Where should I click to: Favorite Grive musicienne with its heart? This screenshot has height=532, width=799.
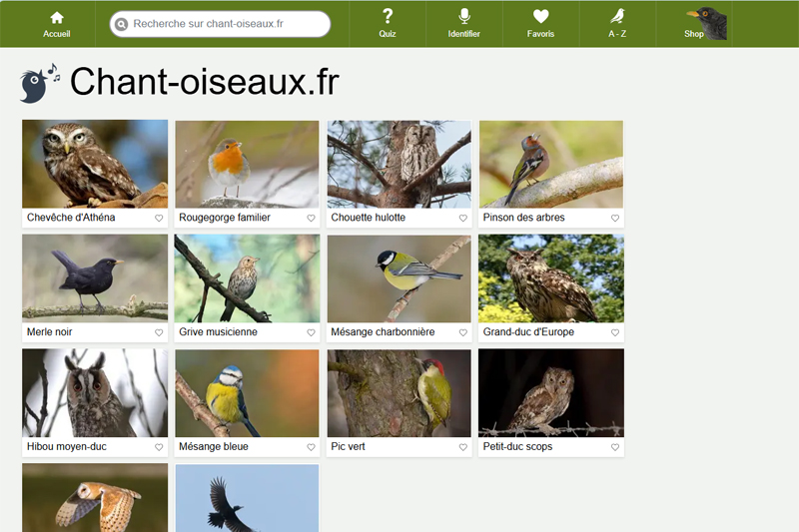tap(311, 332)
